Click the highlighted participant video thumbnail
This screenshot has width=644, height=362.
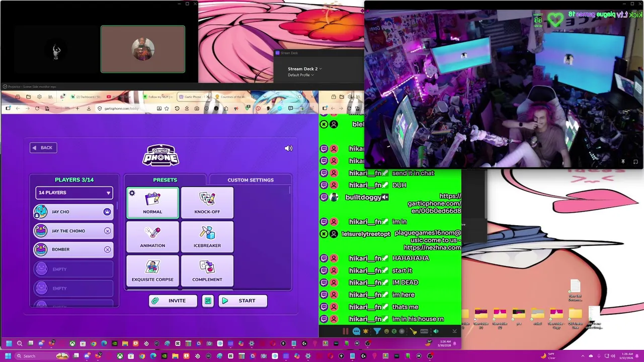[x=143, y=49]
